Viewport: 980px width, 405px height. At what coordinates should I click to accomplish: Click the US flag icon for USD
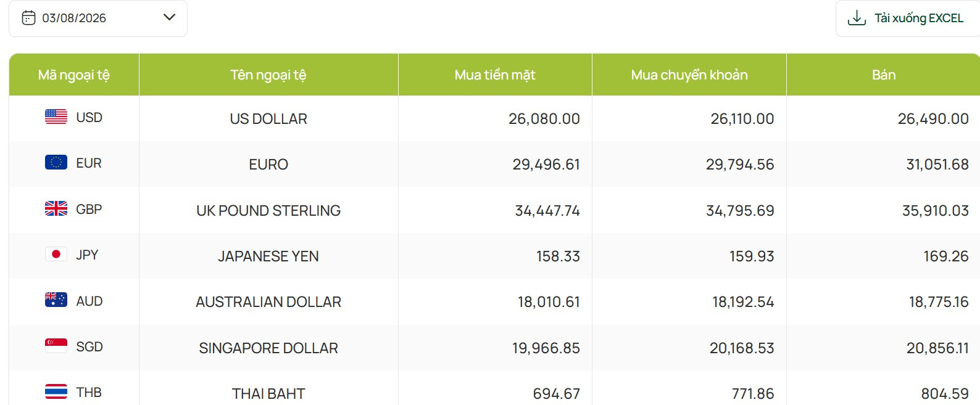[x=56, y=117]
